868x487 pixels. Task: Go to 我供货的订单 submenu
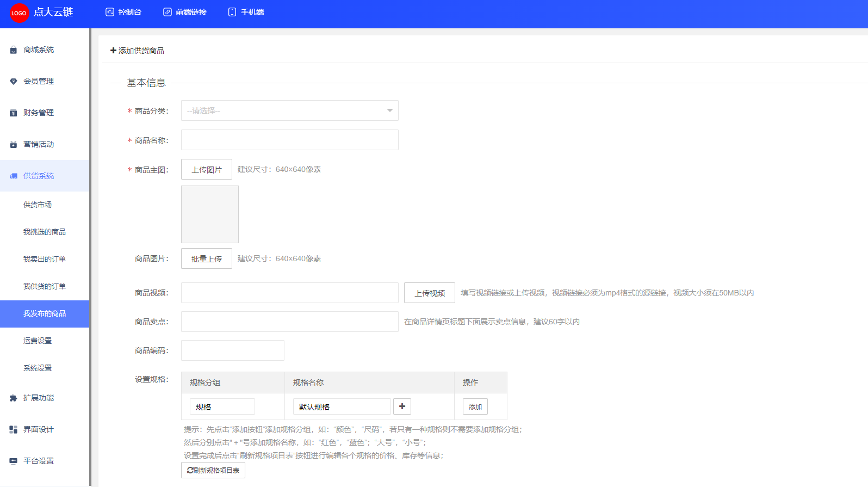[x=45, y=287]
